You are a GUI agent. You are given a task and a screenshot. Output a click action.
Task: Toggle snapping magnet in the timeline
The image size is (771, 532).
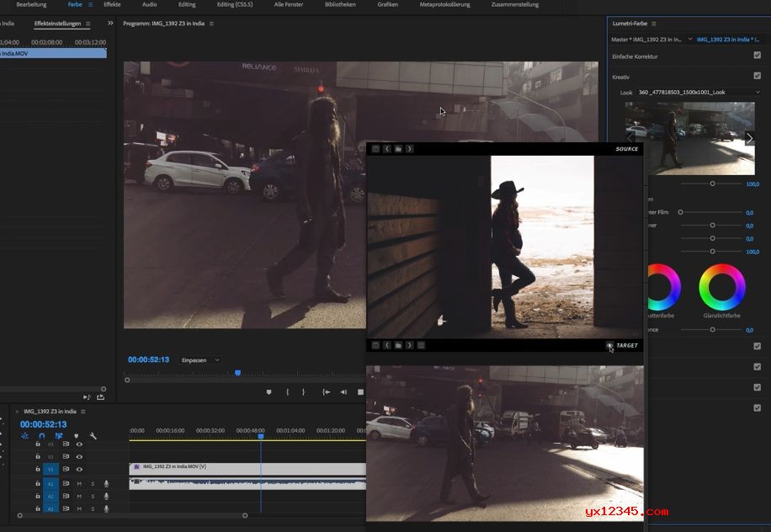(x=42, y=436)
